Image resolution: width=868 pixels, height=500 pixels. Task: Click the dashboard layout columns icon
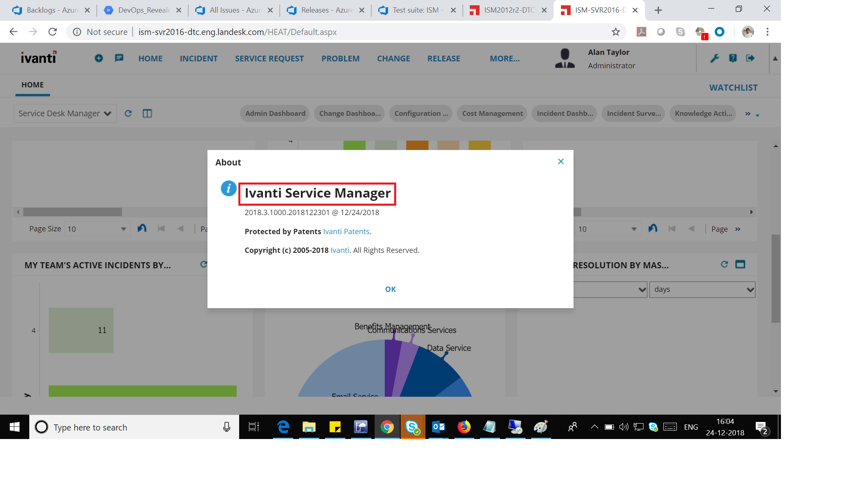pyautogui.click(x=147, y=113)
